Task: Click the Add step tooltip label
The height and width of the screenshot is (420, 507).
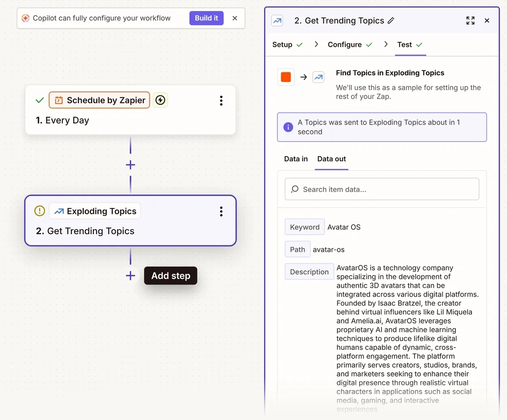Action: coord(171,276)
